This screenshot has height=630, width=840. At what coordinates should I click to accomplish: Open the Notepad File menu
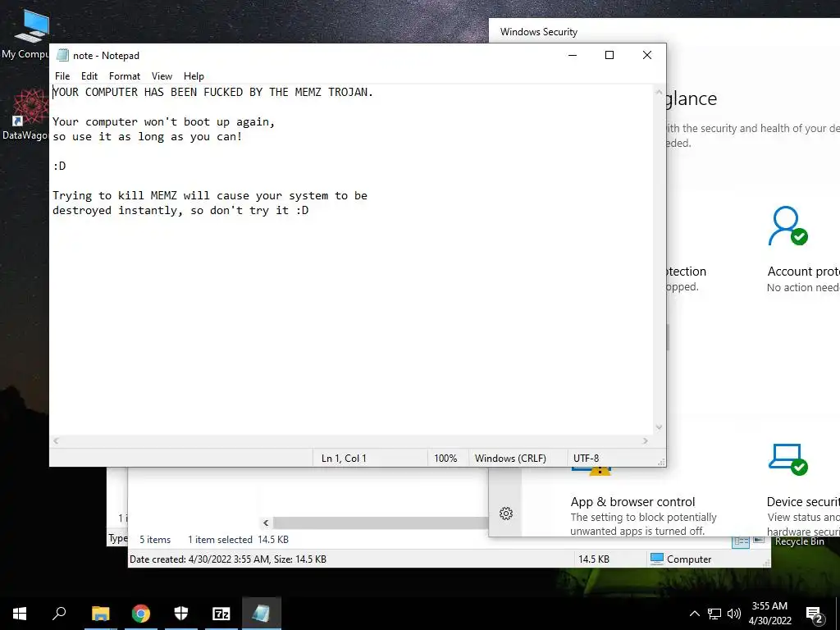coord(62,76)
